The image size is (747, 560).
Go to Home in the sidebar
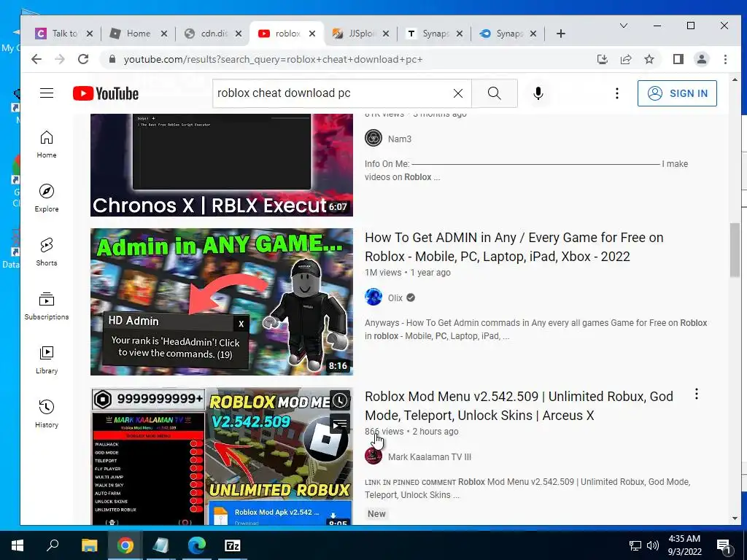pos(47,144)
